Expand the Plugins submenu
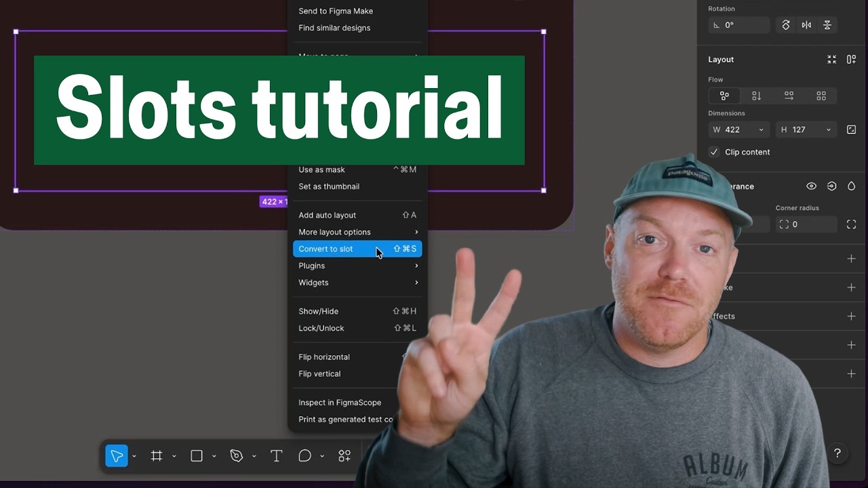This screenshot has height=488, width=868. (357, 266)
